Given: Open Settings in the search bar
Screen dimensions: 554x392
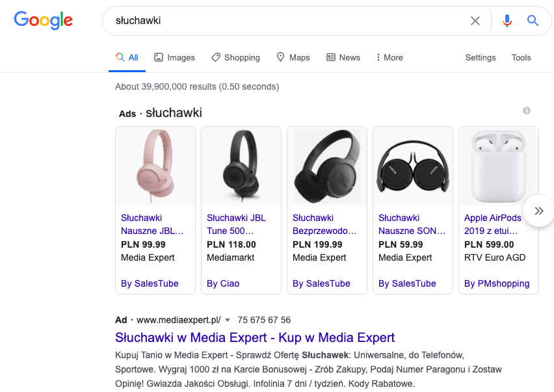Looking at the screenshot, I should [481, 58].
